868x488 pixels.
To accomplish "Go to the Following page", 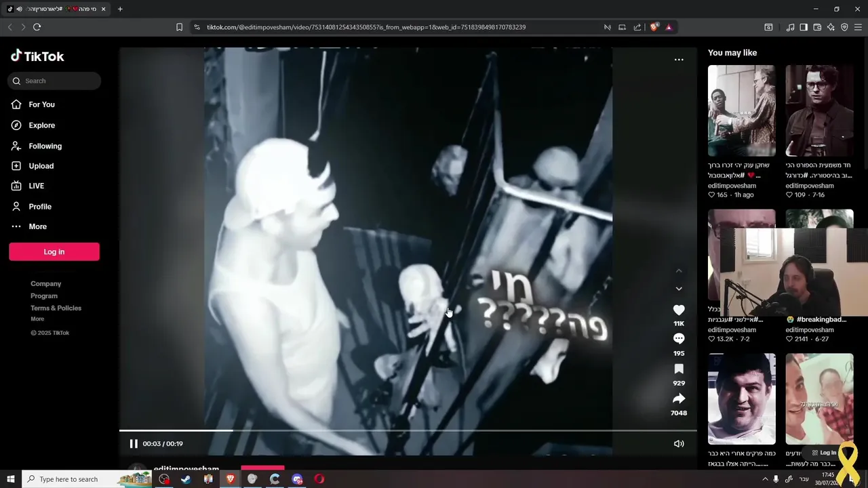I will coord(36,146).
